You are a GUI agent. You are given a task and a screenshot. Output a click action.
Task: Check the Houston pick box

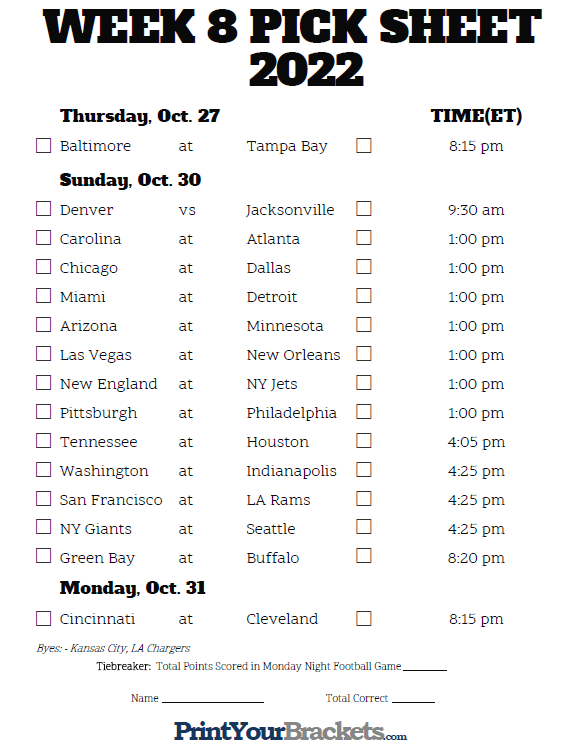pos(364,441)
